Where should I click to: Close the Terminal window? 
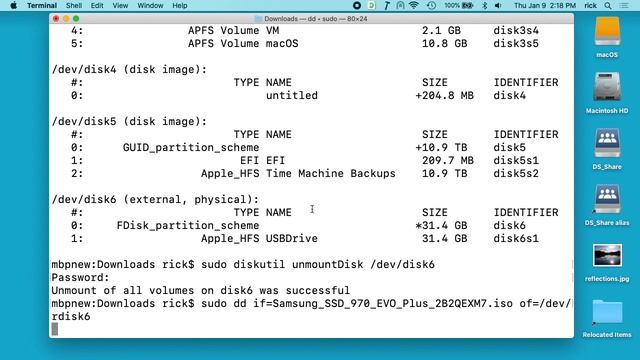[56, 19]
